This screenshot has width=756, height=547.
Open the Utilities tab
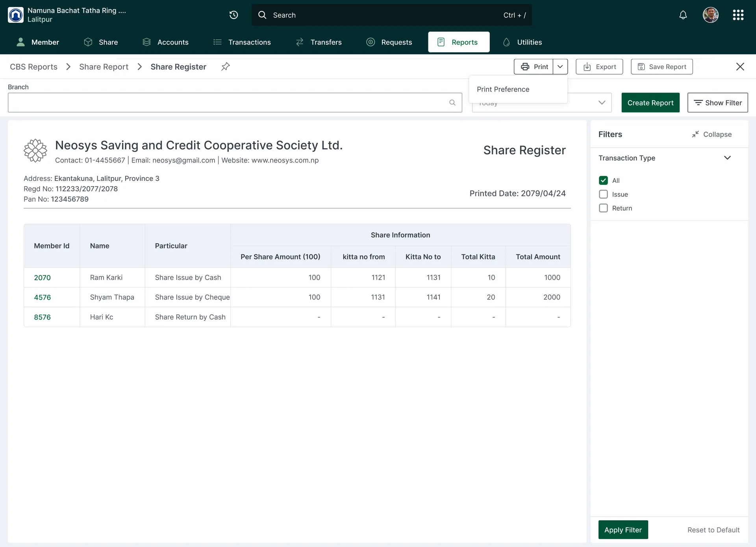pyautogui.click(x=523, y=42)
